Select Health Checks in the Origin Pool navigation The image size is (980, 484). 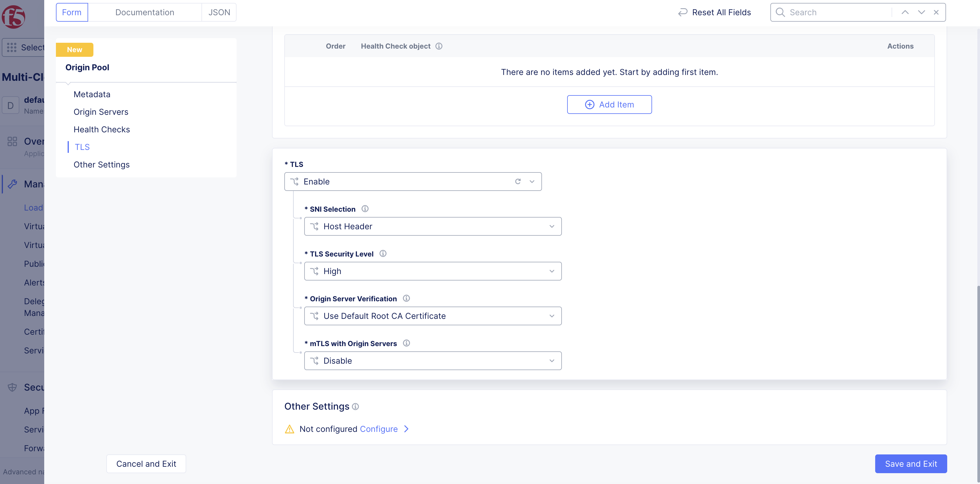click(102, 129)
